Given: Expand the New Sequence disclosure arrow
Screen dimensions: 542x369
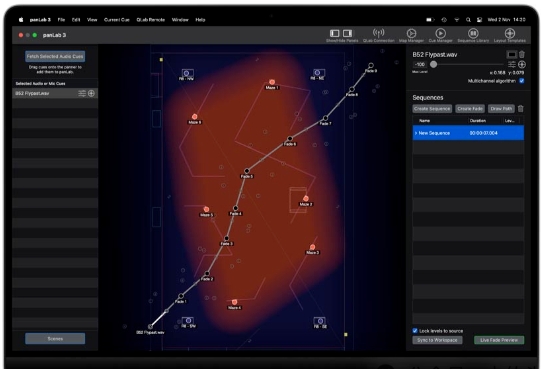Looking at the screenshot, I should (x=416, y=133).
